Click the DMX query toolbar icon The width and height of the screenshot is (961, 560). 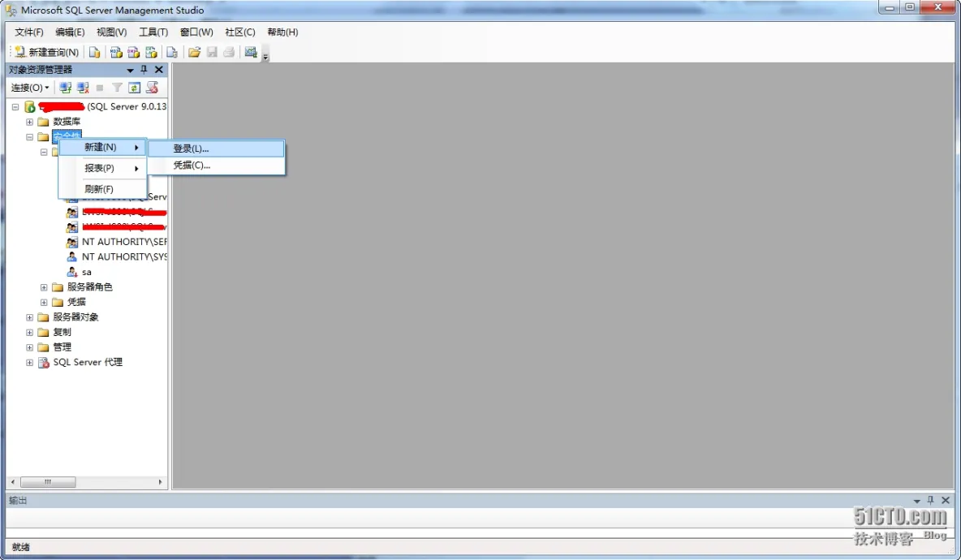[134, 52]
